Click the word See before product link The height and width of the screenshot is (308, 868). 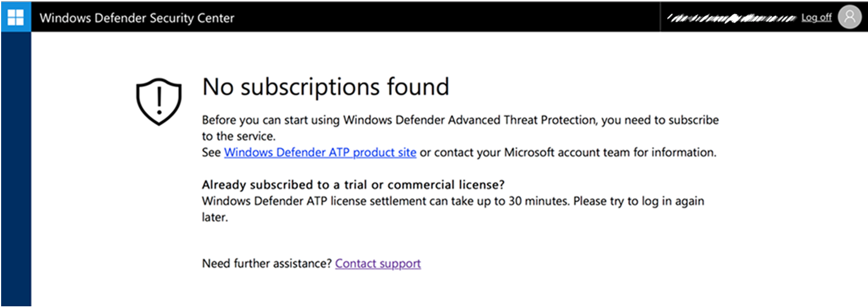(x=211, y=152)
